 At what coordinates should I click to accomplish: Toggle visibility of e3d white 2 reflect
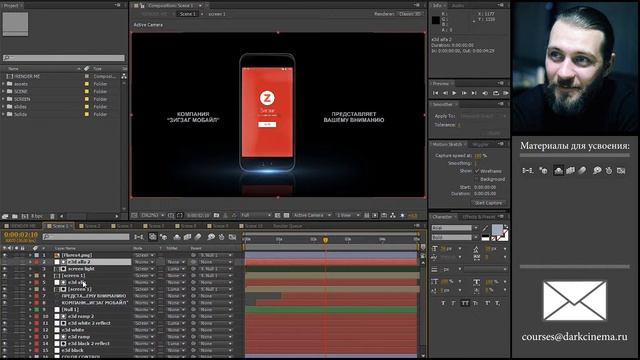coord(4,323)
